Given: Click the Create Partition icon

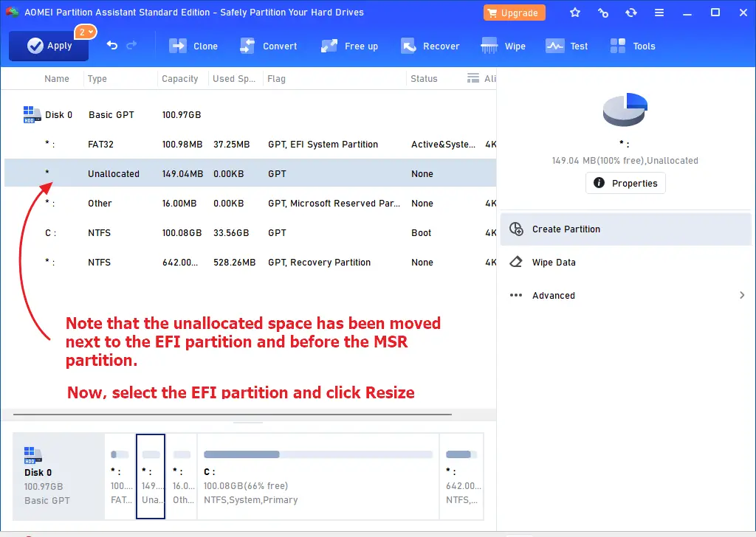Looking at the screenshot, I should (x=516, y=229).
